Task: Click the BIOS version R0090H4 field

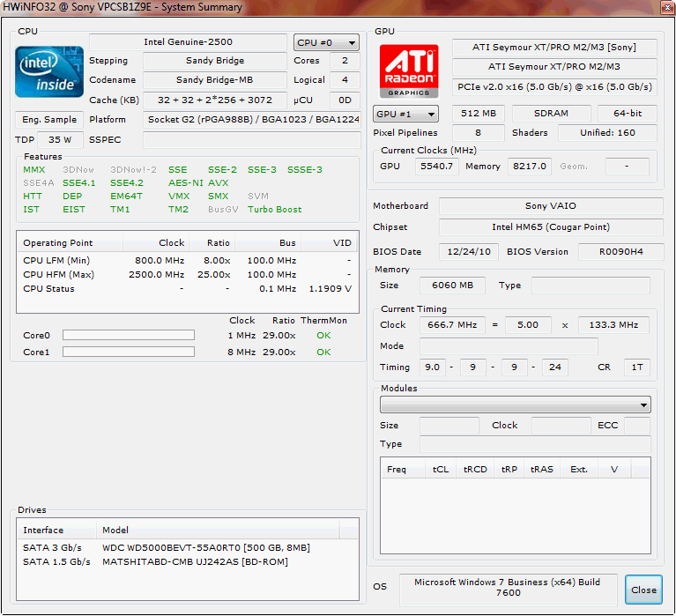Action: (x=620, y=251)
